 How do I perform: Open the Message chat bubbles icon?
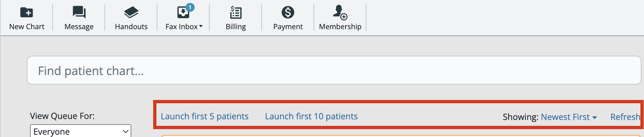point(79,12)
